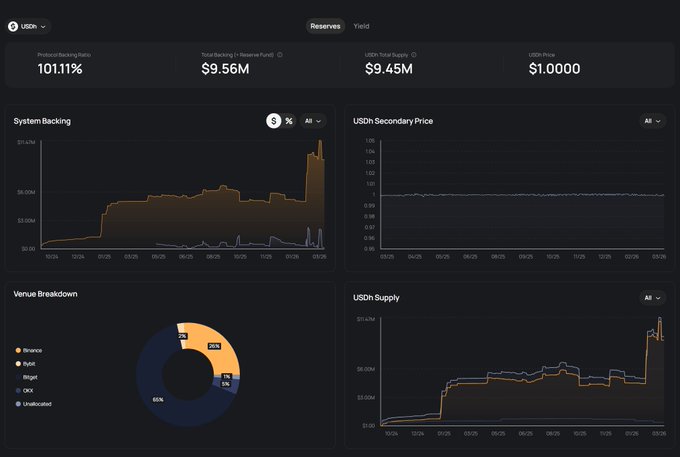The width and height of the screenshot is (680, 457).
Task: Click info icon beside USDh Total Supply
Action: pyautogui.click(x=414, y=55)
